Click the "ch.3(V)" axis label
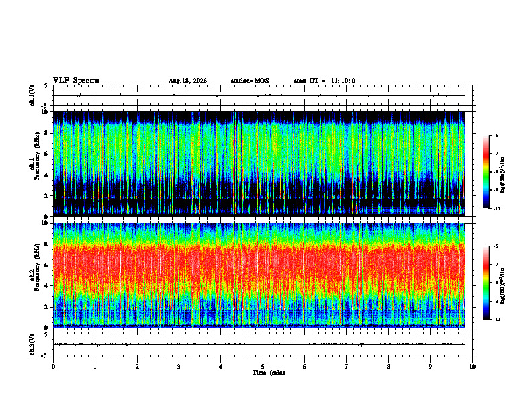Viewport: 532px width, 411px height. click(x=32, y=345)
